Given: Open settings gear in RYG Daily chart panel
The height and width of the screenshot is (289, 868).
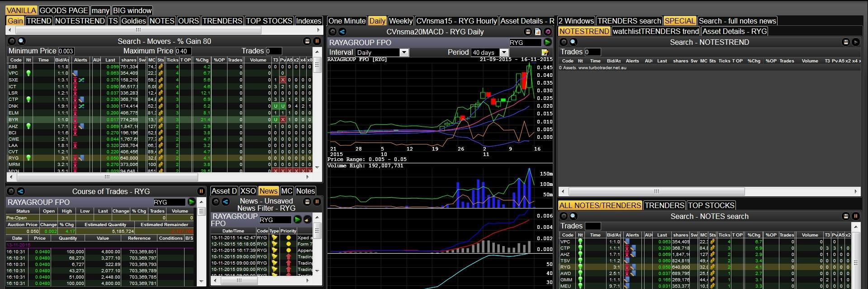Looking at the screenshot, I should [x=332, y=32].
